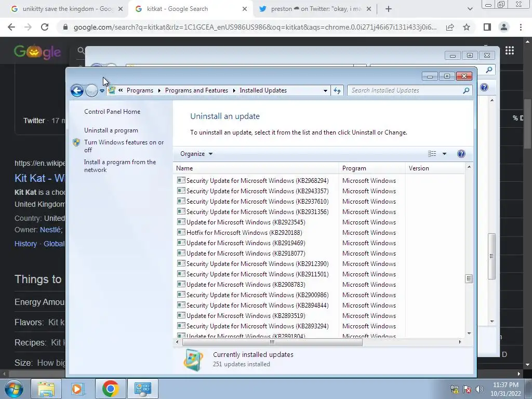Share this page from Chrome address bar
This screenshot has height=399, width=532.
pyautogui.click(x=450, y=27)
